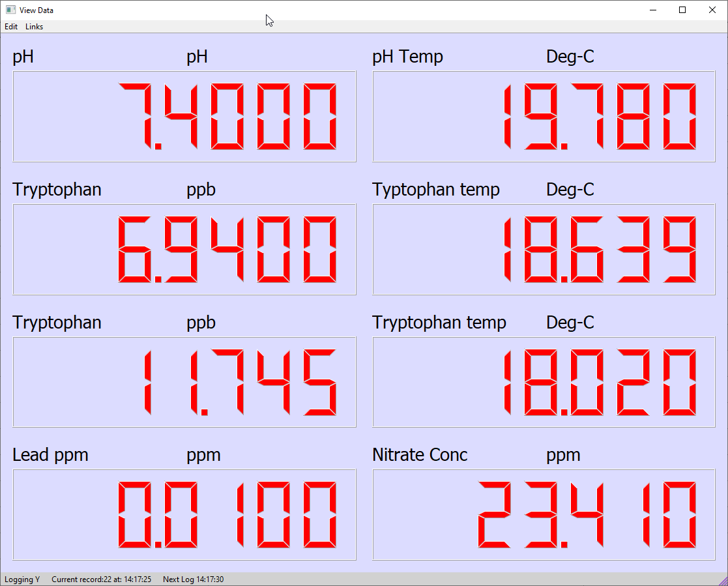
Task: Click the Deg-C unit beside Typtophan temp
Action: click(570, 190)
